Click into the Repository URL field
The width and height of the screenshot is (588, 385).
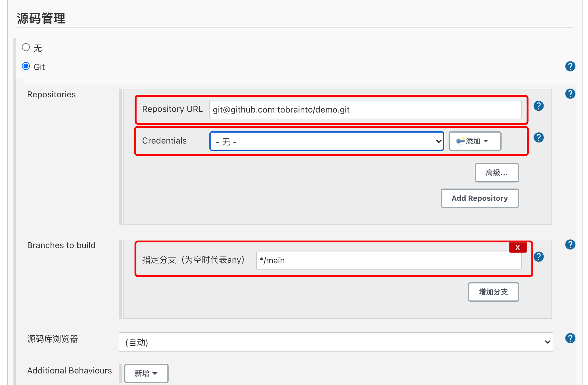coord(365,109)
